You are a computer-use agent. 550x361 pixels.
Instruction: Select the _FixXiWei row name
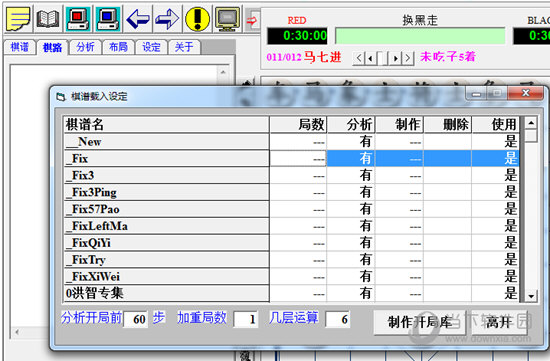click(x=167, y=276)
